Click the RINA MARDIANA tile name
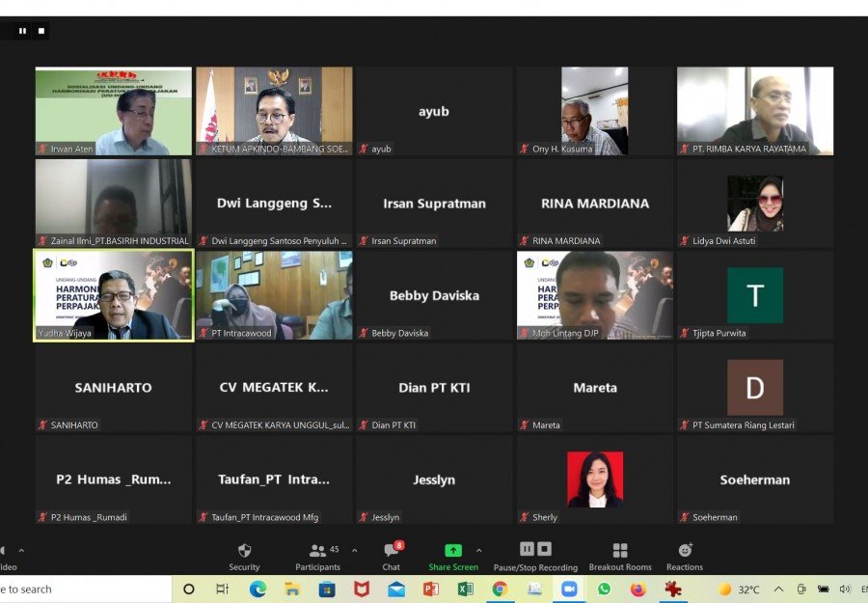Viewport: 868px width, 603px height. [595, 204]
